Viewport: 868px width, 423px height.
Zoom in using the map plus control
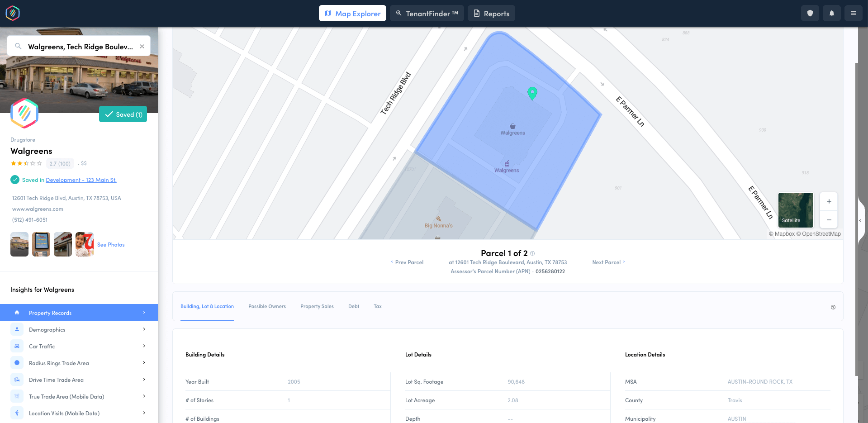829,201
